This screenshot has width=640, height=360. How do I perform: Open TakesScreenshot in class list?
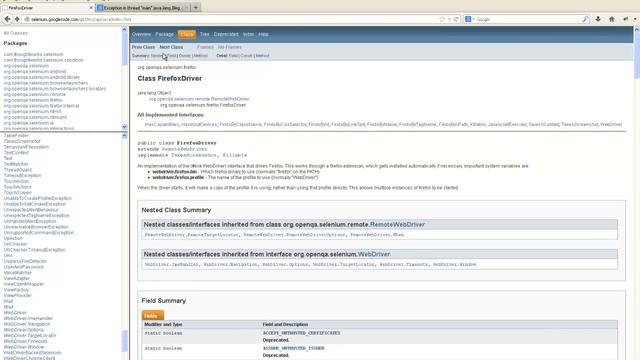click(x=22, y=141)
